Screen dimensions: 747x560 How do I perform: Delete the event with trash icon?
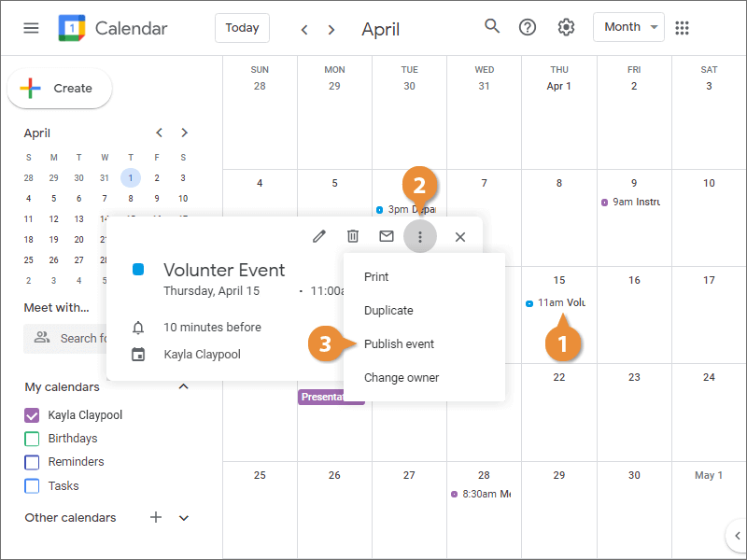click(x=353, y=237)
